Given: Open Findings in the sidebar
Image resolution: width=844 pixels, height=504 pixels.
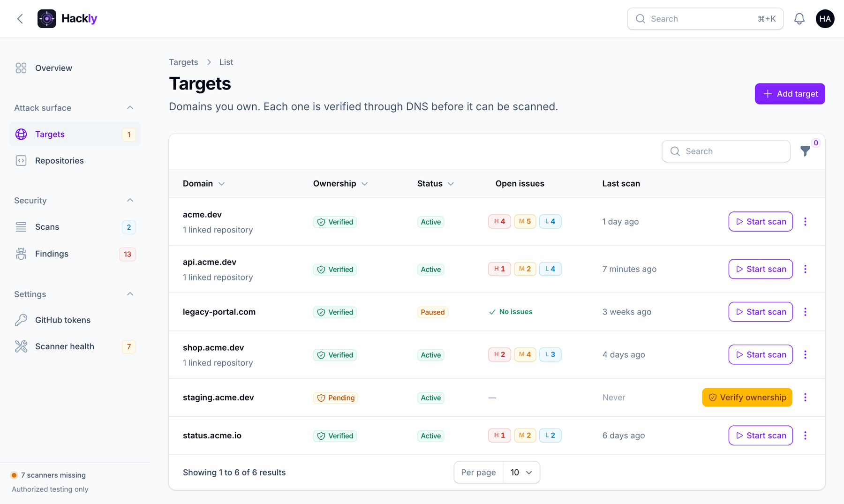Looking at the screenshot, I should point(75,254).
